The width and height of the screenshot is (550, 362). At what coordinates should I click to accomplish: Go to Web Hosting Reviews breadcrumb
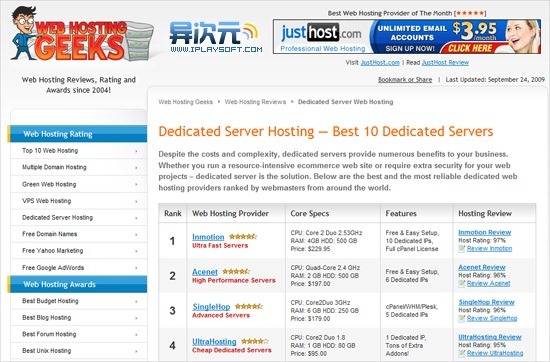(x=255, y=102)
